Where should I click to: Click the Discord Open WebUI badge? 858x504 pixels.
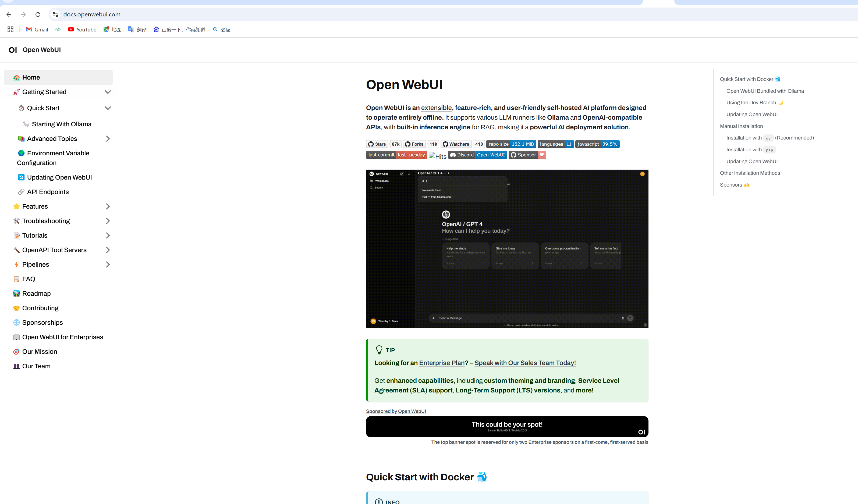pos(477,155)
